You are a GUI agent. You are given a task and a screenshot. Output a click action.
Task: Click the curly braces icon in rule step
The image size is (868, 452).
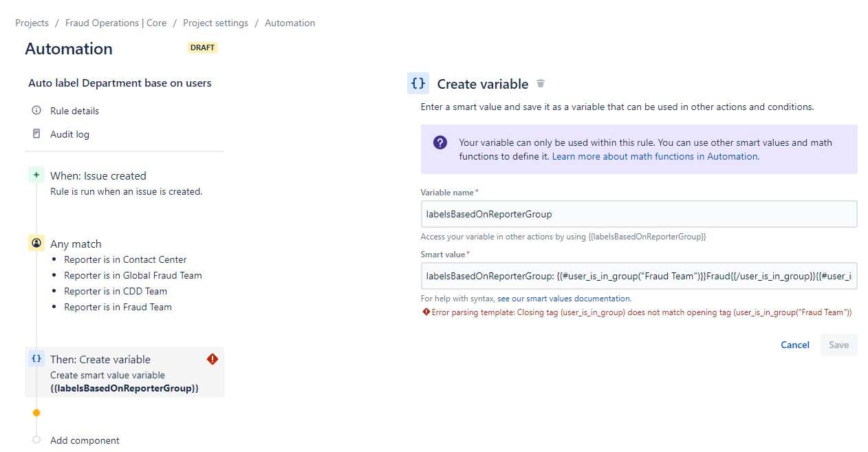point(36,358)
